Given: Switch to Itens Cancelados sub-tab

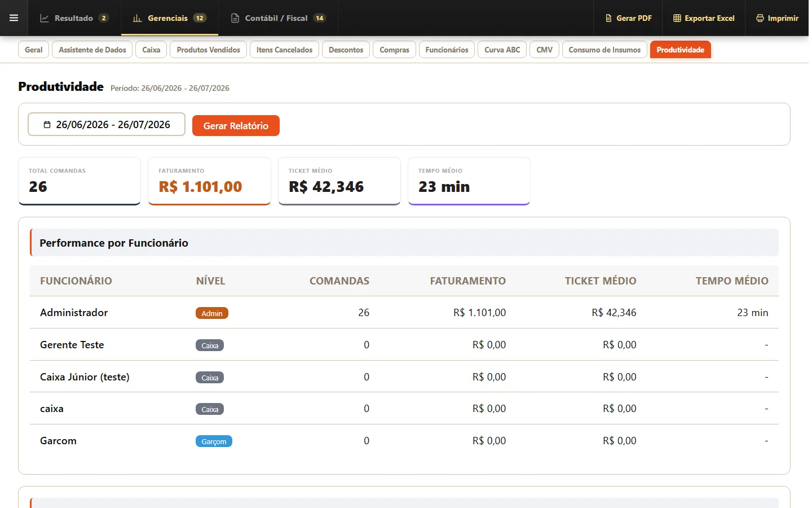Looking at the screenshot, I should [x=284, y=50].
